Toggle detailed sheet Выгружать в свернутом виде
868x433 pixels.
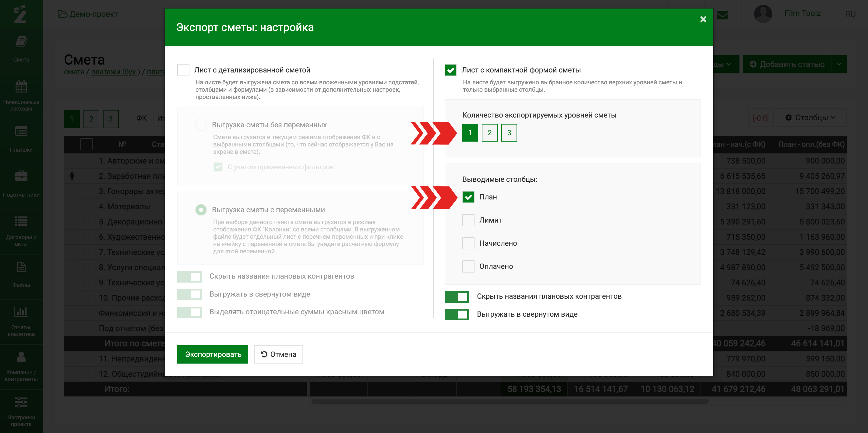click(x=189, y=294)
